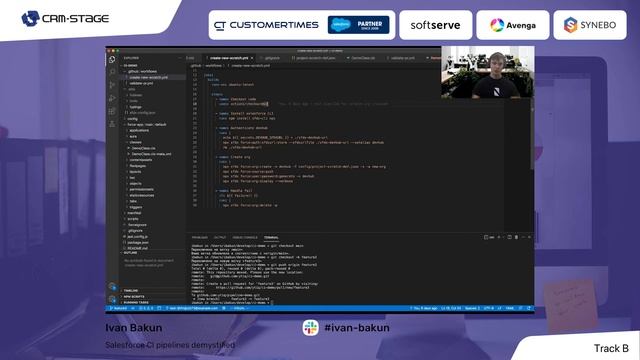Click the YAML language mode in status bar
Viewport: 640px width, 360px height.
point(509,308)
